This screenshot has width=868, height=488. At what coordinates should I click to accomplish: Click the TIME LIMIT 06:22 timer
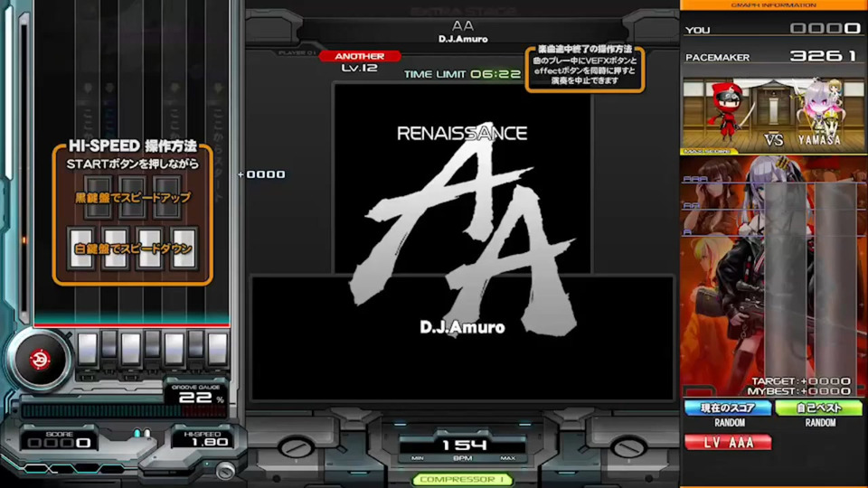pyautogui.click(x=462, y=74)
